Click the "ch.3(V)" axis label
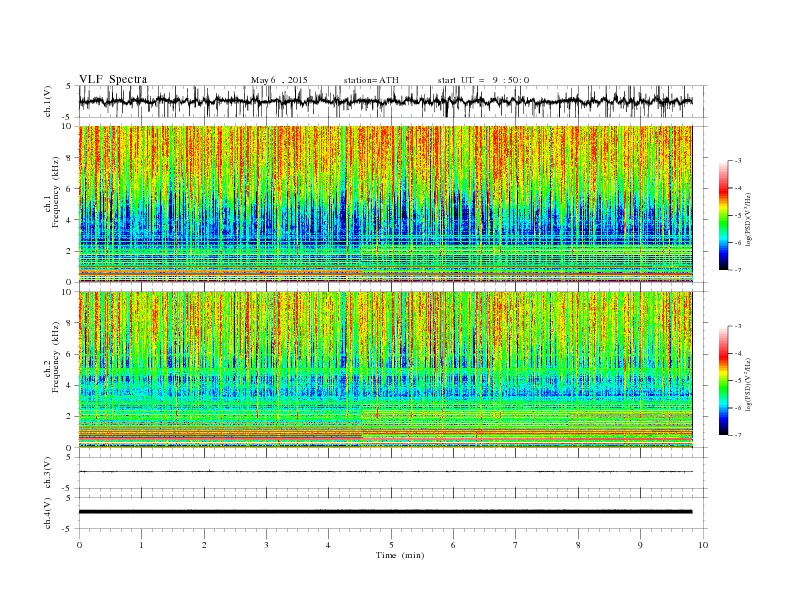This screenshot has width=792, height=612. (x=48, y=473)
